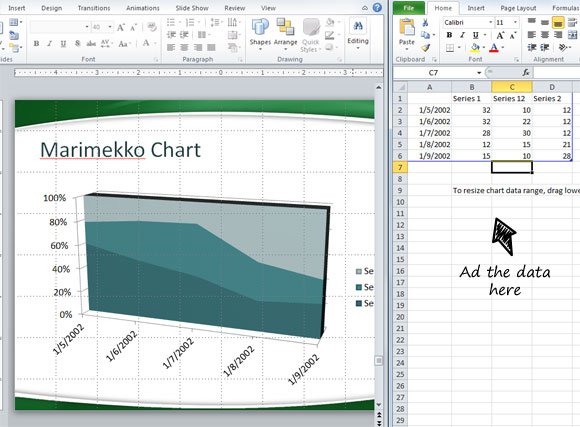The height and width of the screenshot is (427, 580).
Task: Open the font size 11 dropdown in Excel
Action: [x=515, y=23]
